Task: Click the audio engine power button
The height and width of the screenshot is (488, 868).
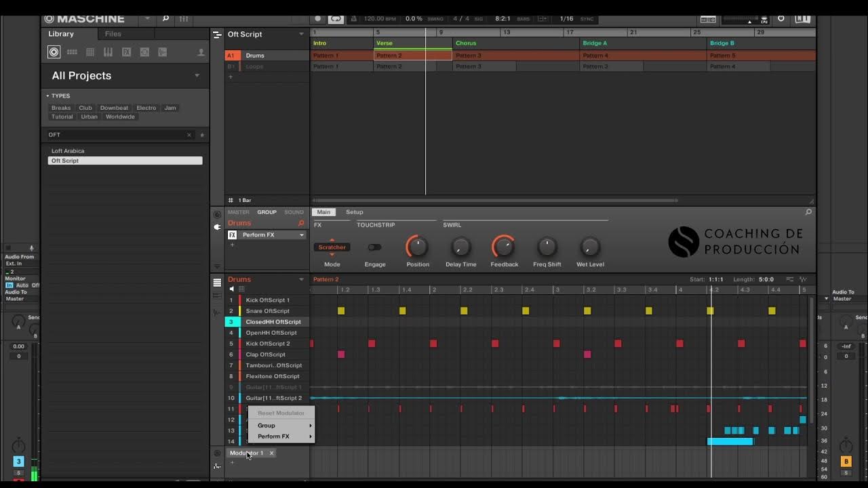Action: (781, 19)
